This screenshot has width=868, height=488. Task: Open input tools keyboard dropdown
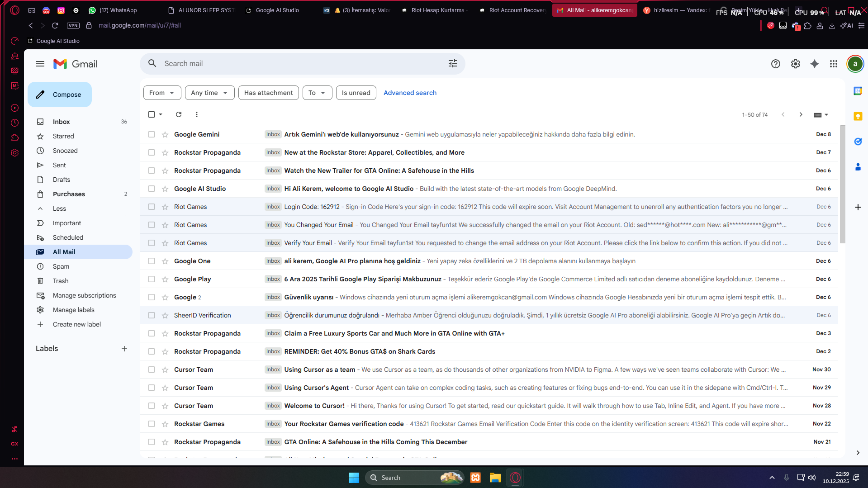(x=821, y=115)
